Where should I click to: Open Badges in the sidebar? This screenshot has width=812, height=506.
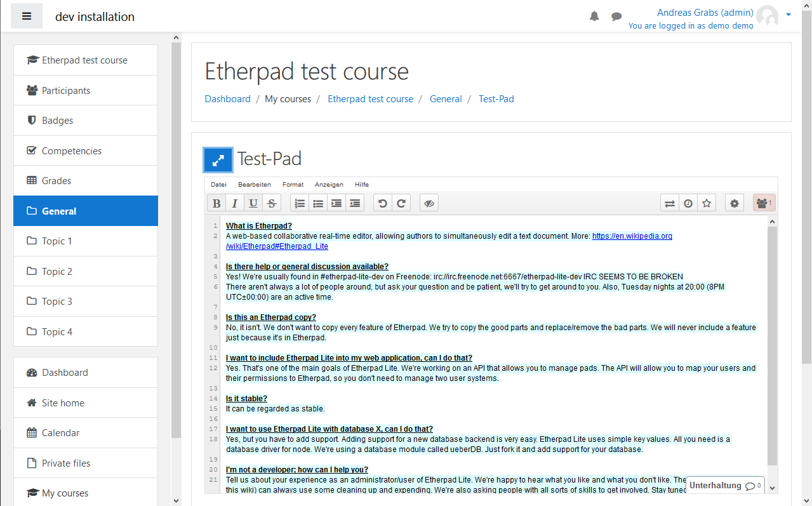tap(86, 121)
